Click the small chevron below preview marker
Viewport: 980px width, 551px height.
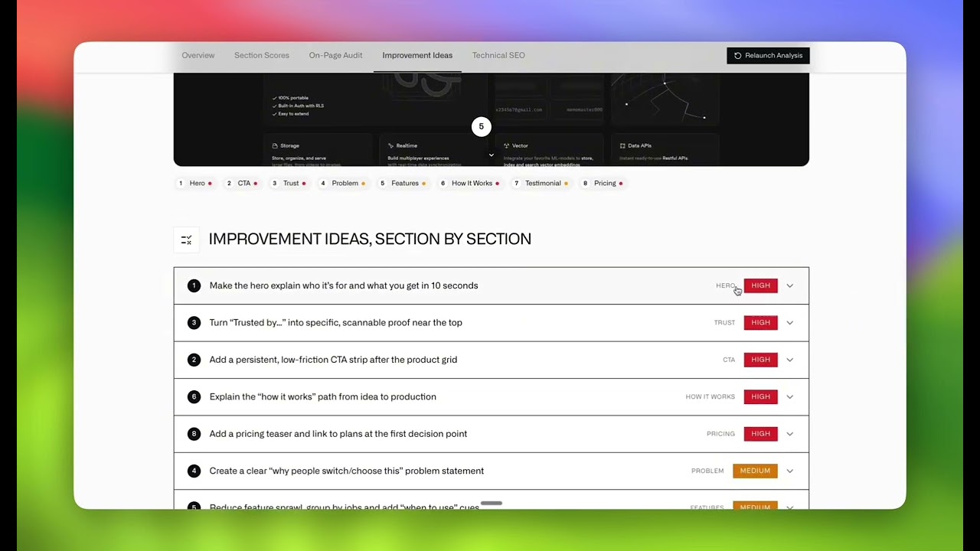pyautogui.click(x=492, y=155)
